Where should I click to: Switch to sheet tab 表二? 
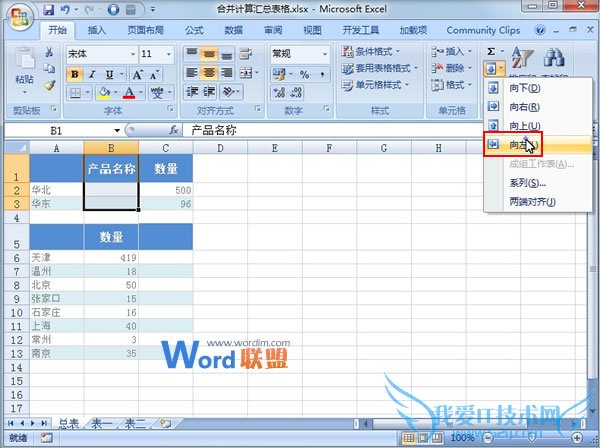coord(135,424)
